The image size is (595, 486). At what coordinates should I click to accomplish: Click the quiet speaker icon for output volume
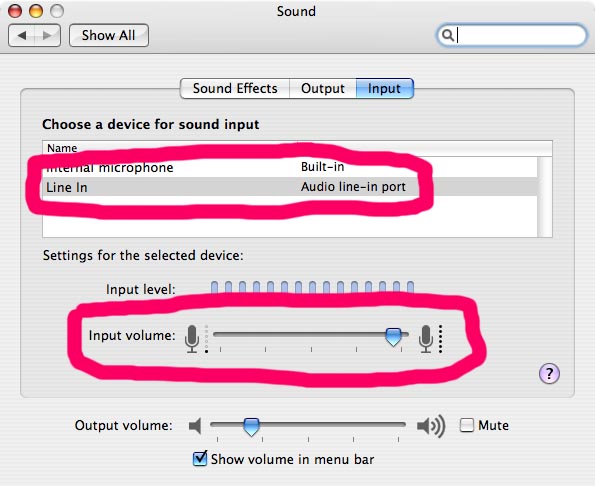(195, 426)
